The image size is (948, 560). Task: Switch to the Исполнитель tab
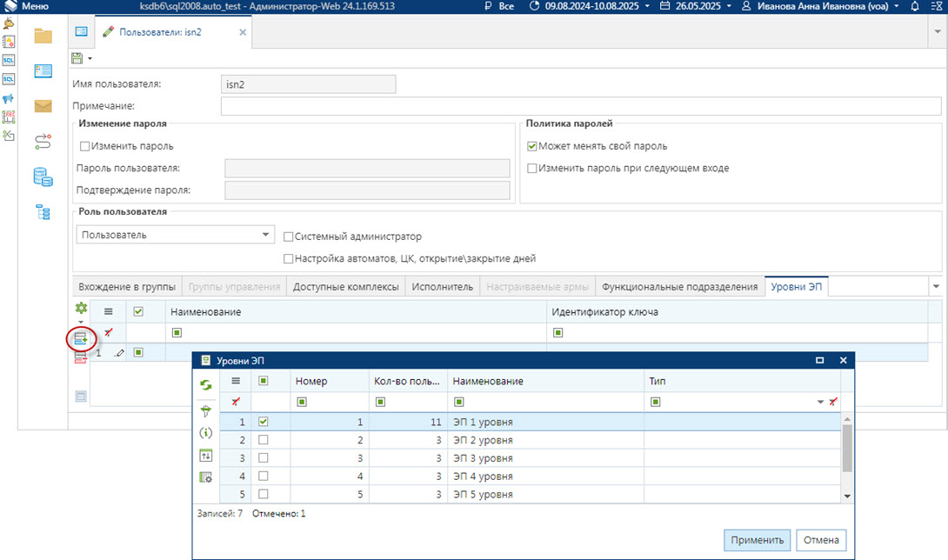coord(442,287)
